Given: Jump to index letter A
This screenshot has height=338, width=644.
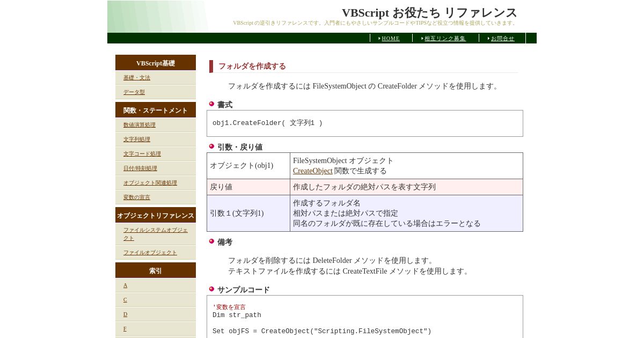Looking at the screenshot, I should [x=126, y=285].
